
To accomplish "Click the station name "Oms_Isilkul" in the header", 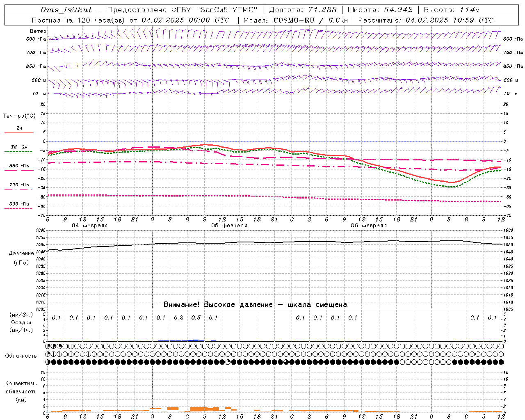I will point(66,10).
